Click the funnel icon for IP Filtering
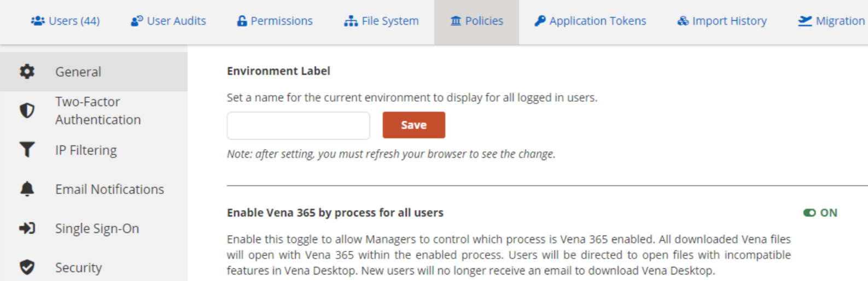The image size is (868, 281). point(27,150)
